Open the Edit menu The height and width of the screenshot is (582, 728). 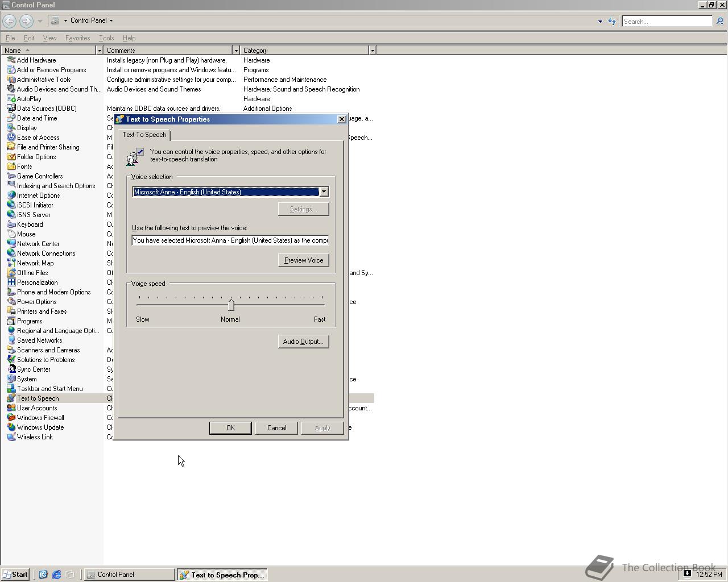pos(29,38)
